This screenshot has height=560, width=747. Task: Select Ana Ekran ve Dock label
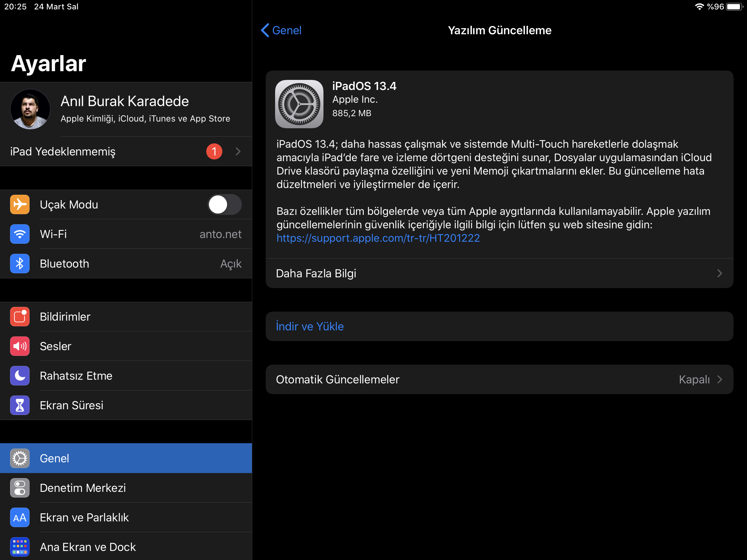88,547
